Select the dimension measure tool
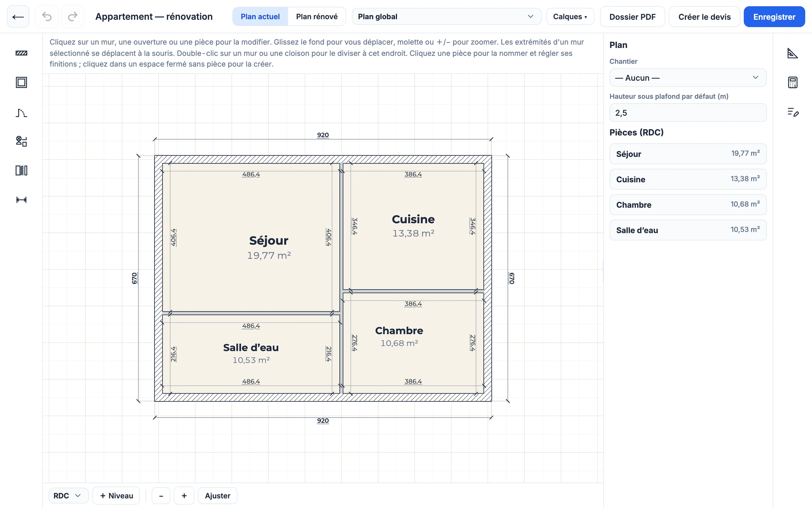 [x=21, y=200]
